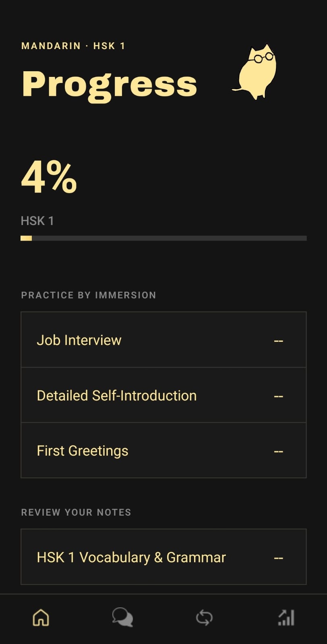This screenshot has height=644, width=327.
Task: Tap the REVIEW YOUR NOTES section heading
Action: click(x=76, y=512)
